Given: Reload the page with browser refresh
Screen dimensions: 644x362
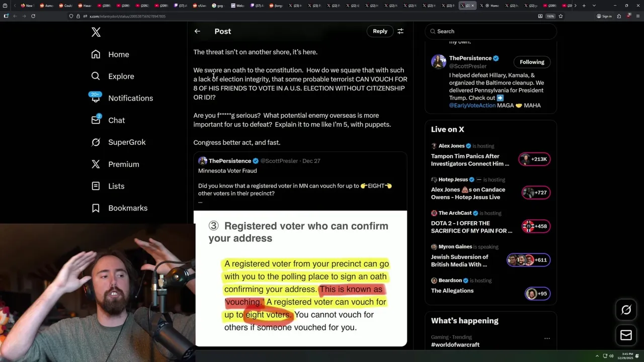Looking at the screenshot, I should point(33,16).
